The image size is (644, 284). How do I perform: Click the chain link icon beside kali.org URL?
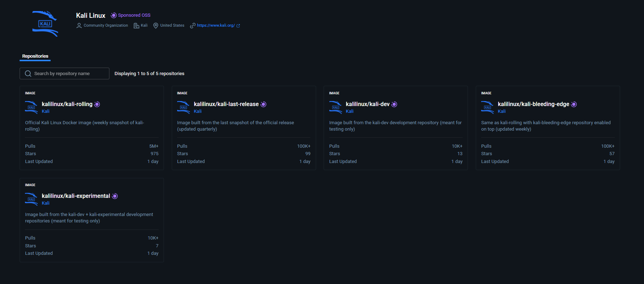click(x=193, y=26)
